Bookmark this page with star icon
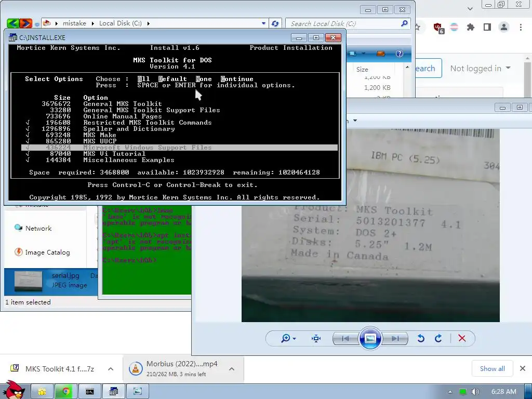The image size is (532, 399). [x=418, y=27]
